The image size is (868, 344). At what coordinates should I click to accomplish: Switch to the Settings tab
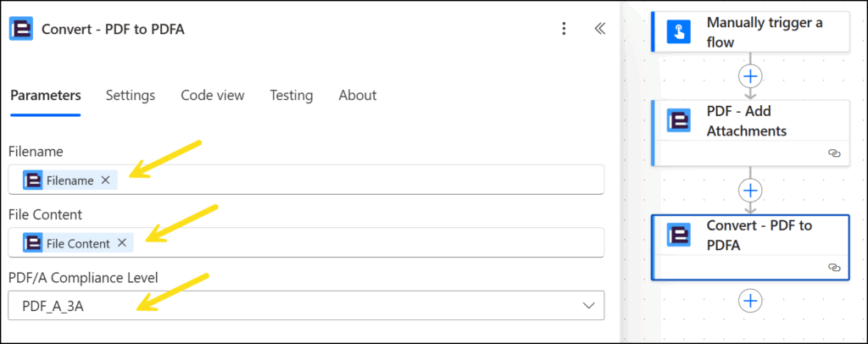point(130,95)
